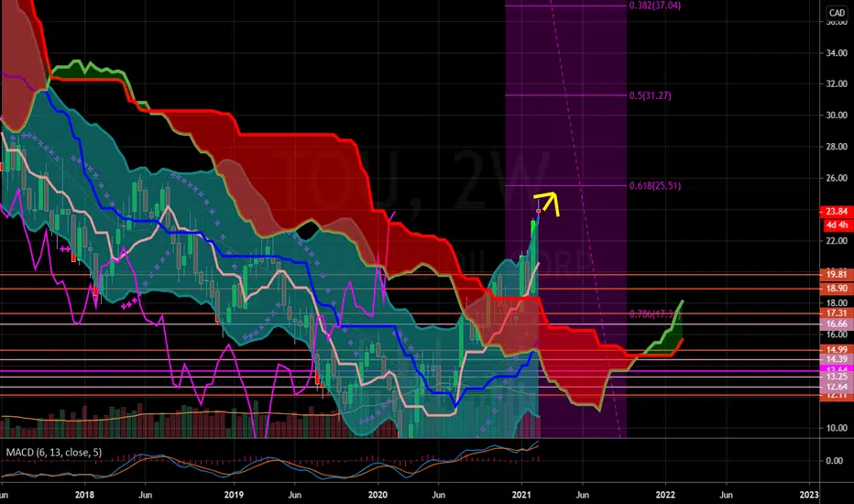
Task: Click the 16.66 price tag on axis
Action: tap(836, 323)
